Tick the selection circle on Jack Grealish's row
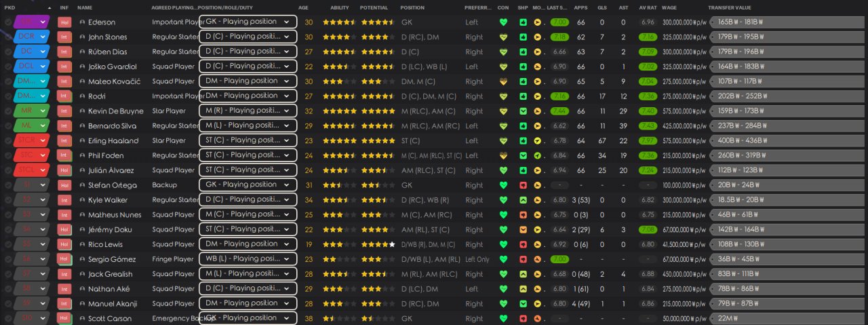This screenshot has width=868, height=325. [7, 274]
